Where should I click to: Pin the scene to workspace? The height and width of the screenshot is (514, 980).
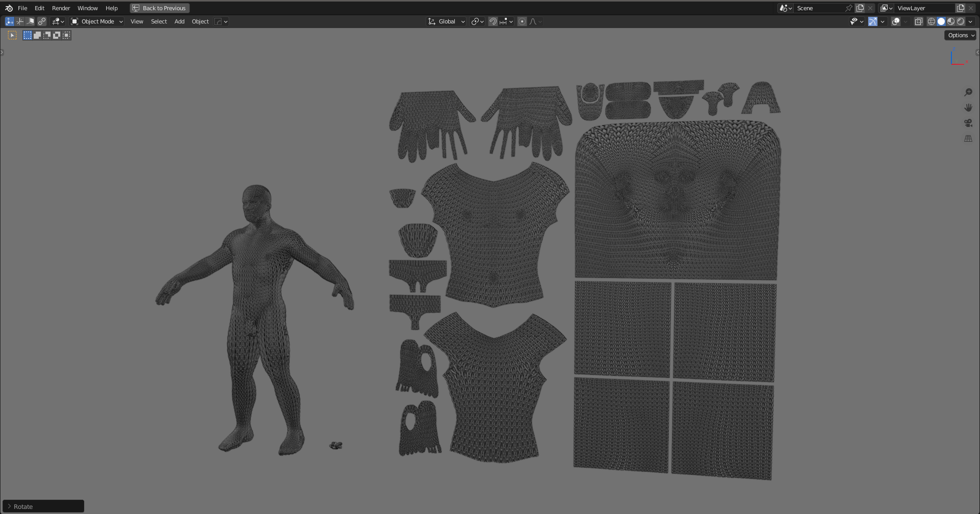[848, 8]
